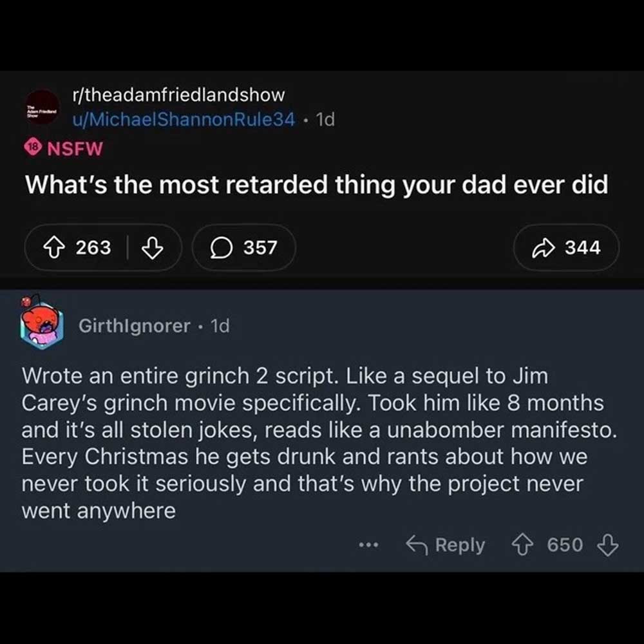Click the red 18+ badge icon

point(32,147)
